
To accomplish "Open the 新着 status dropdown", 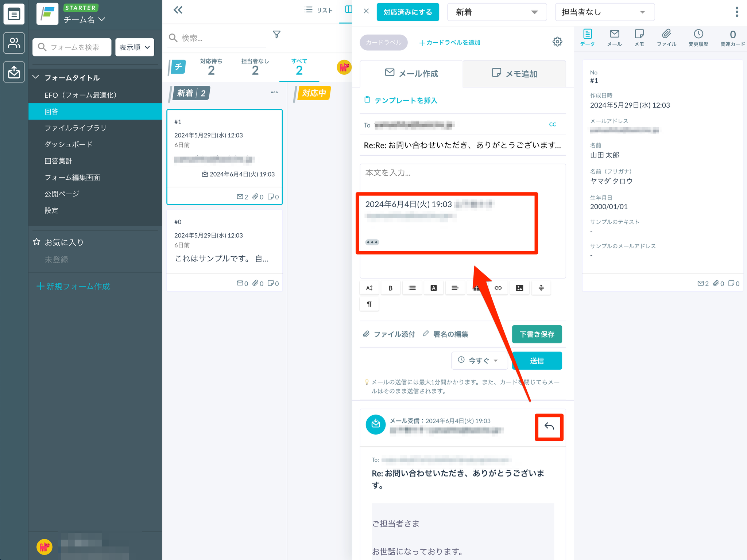I will 496,12.
